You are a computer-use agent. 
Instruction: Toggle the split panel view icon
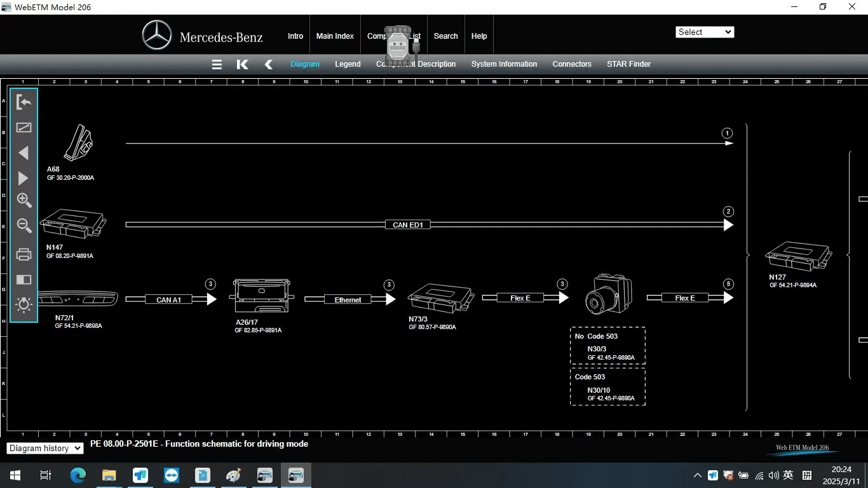[x=24, y=280]
